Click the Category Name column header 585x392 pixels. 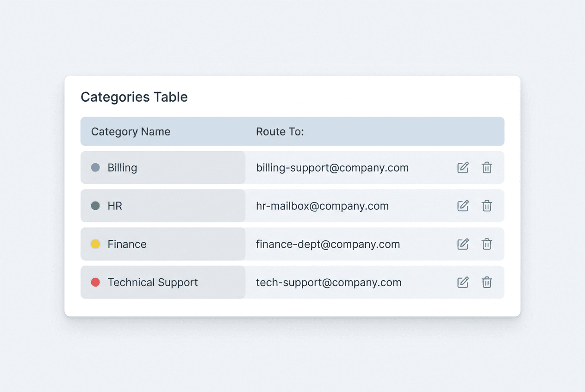coord(131,132)
